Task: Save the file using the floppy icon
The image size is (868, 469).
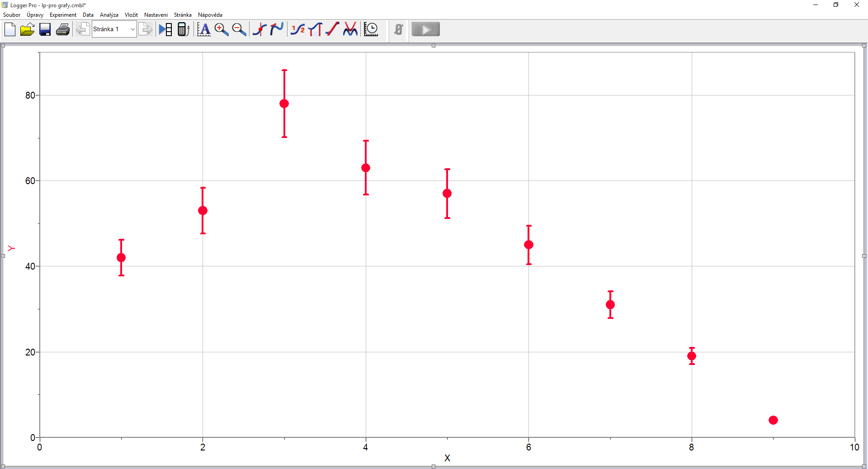Action: (45, 29)
